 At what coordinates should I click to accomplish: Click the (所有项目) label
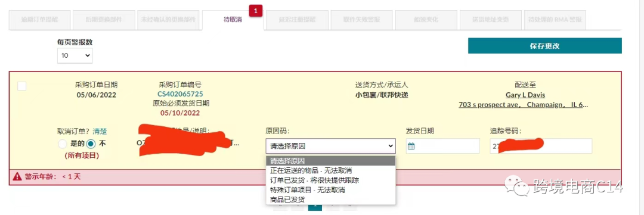82,155
